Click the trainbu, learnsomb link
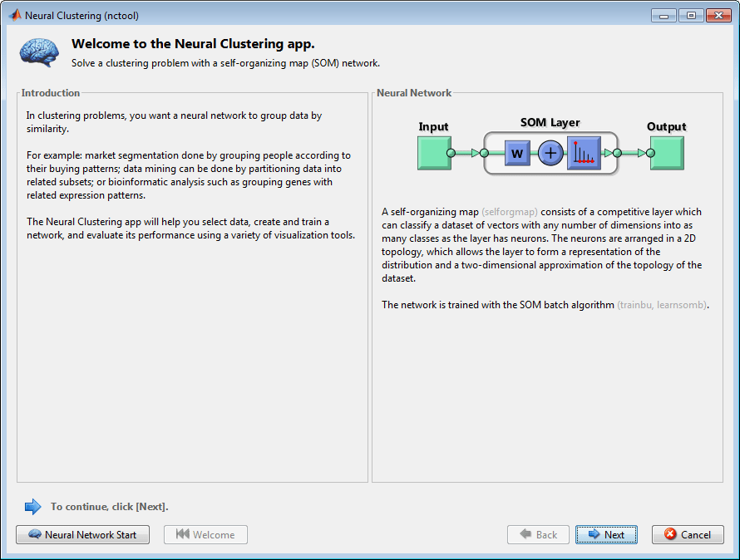The width and height of the screenshot is (740, 560). coord(662,305)
